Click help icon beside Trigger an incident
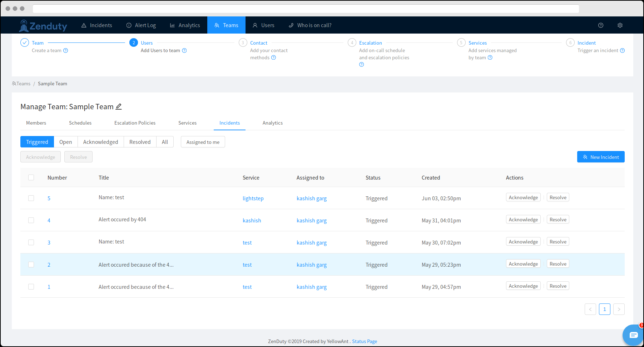The image size is (644, 347). tap(622, 51)
